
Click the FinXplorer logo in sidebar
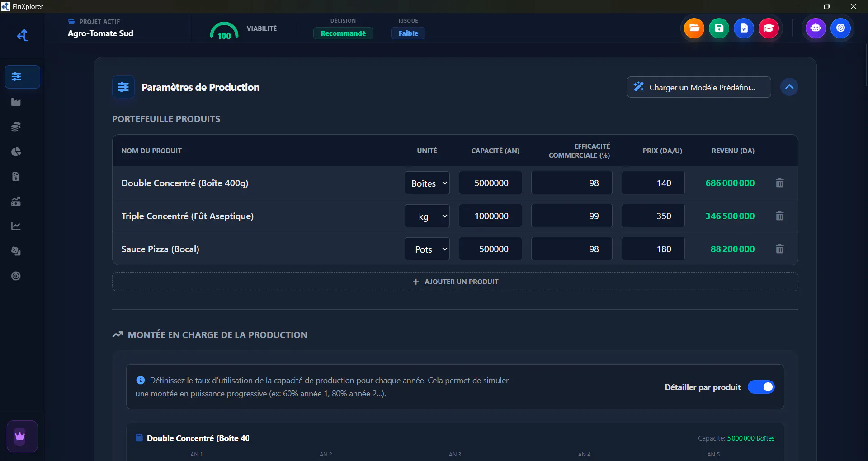pyautogui.click(x=22, y=35)
